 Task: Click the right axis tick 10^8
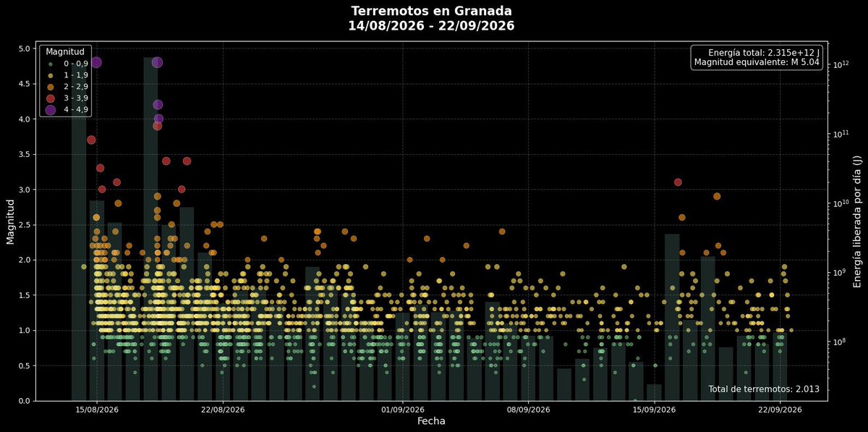click(840, 341)
